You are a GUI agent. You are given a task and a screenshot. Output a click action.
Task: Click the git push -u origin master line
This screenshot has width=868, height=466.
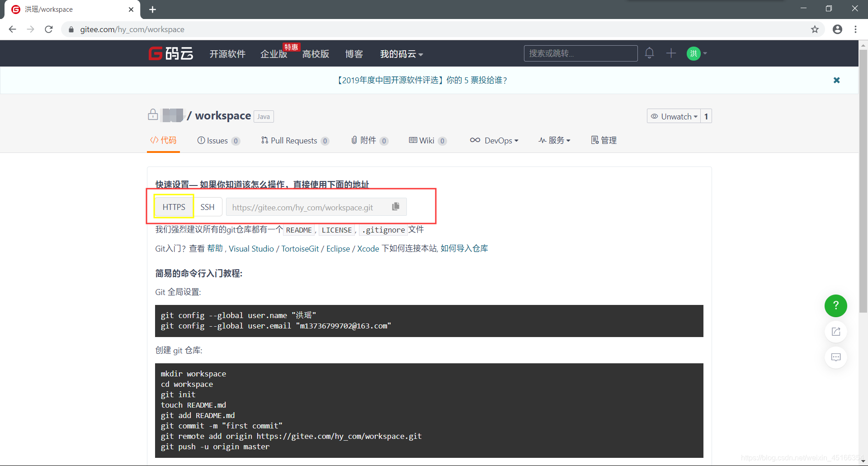pos(215,447)
